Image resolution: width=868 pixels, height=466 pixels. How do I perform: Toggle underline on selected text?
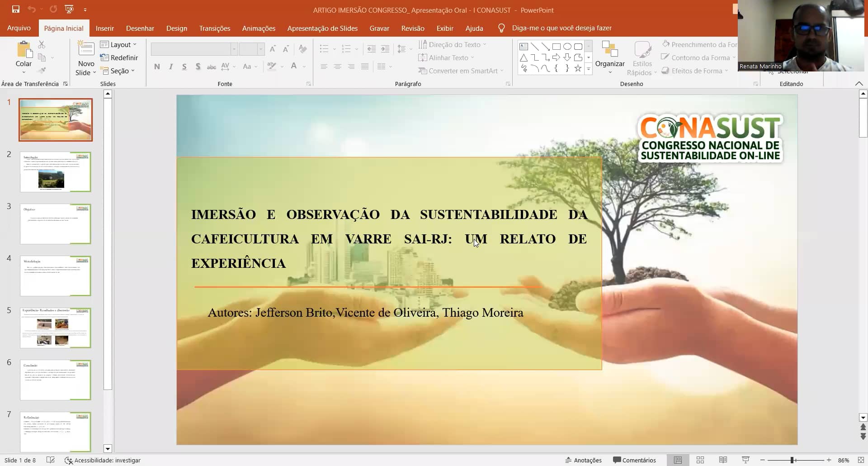pyautogui.click(x=184, y=67)
